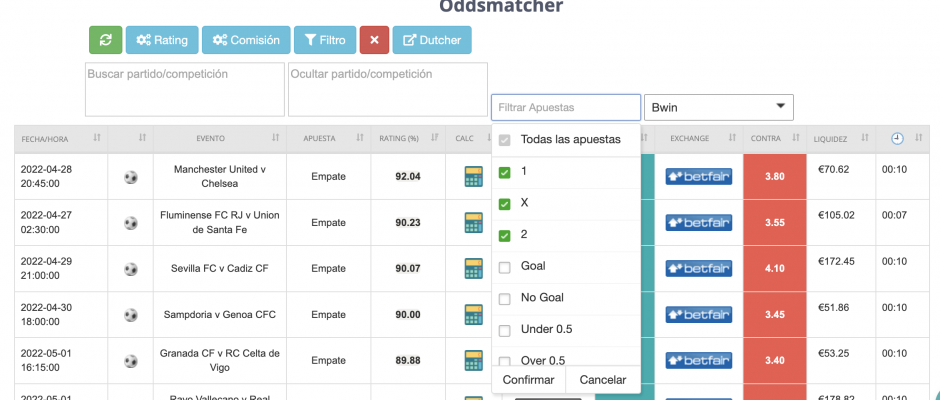The height and width of the screenshot is (400, 940).
Task: Sort by FECHA/HORA column
Action: pyautogui.click(x=61, y=139)
